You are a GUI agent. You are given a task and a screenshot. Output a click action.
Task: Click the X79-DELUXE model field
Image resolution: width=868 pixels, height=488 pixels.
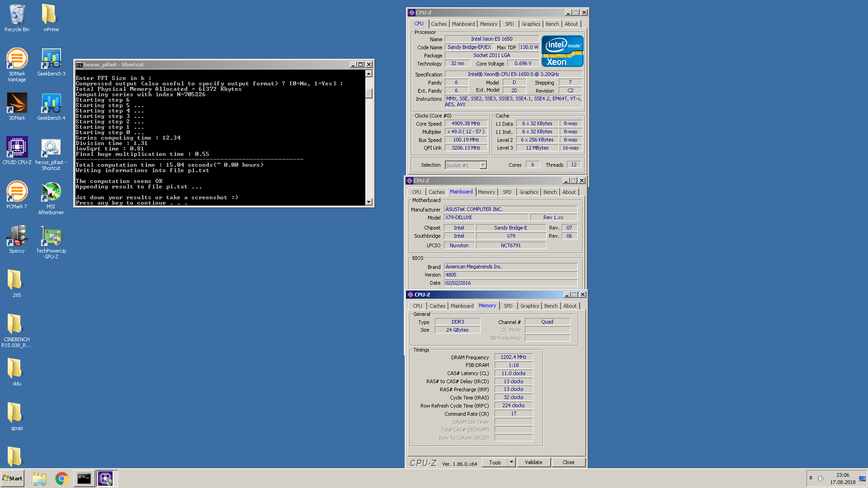pyautogui.click(x=486, y=217)
